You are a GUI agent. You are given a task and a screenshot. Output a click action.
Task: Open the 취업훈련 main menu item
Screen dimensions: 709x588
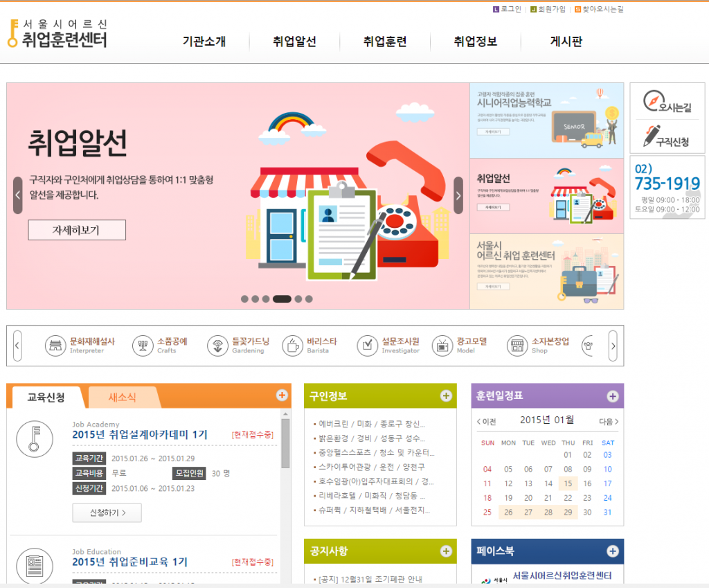coord(385,42)
